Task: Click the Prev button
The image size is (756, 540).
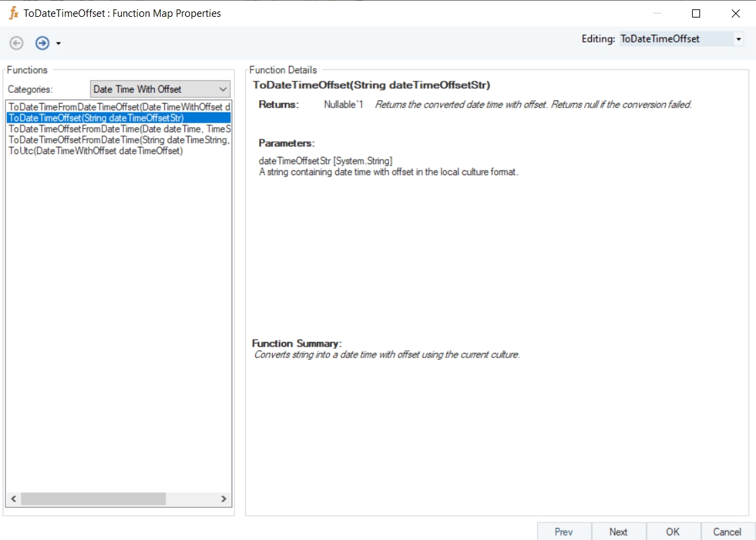Action: coord(563,532)
